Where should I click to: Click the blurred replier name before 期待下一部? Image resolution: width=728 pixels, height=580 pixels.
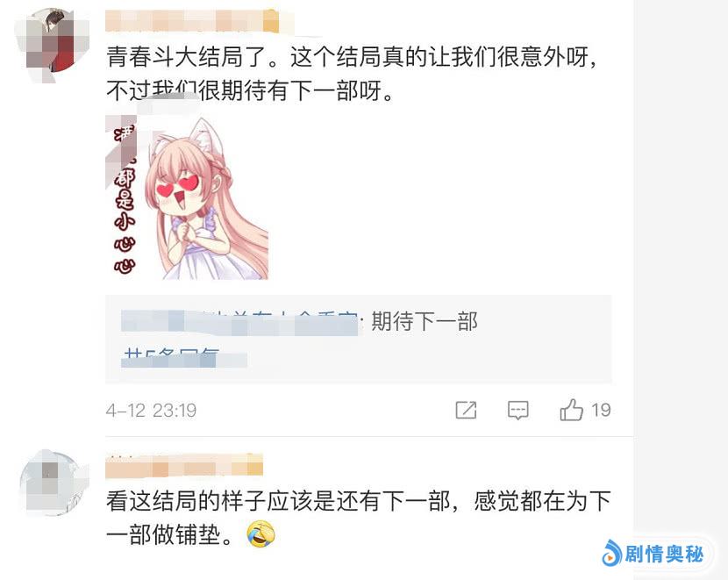239,322
